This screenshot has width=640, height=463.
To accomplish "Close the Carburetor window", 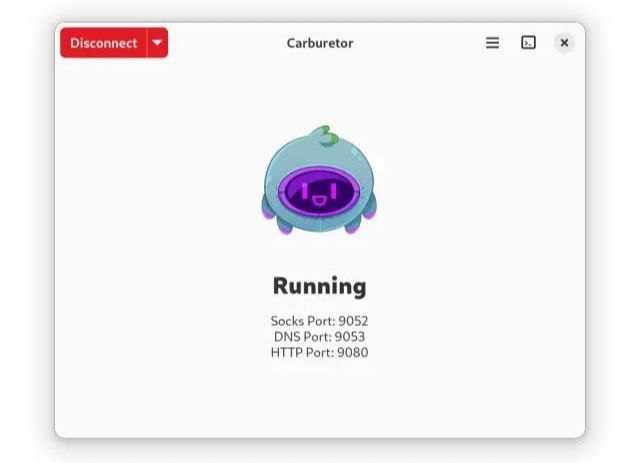I will (564, 43).
